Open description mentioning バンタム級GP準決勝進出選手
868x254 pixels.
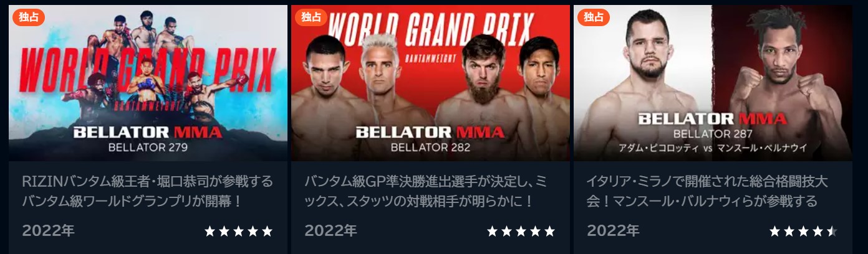coord(427,192)
